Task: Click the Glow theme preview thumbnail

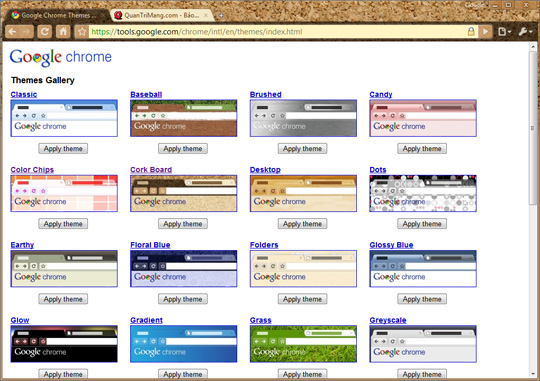Action: coord(64,344)
